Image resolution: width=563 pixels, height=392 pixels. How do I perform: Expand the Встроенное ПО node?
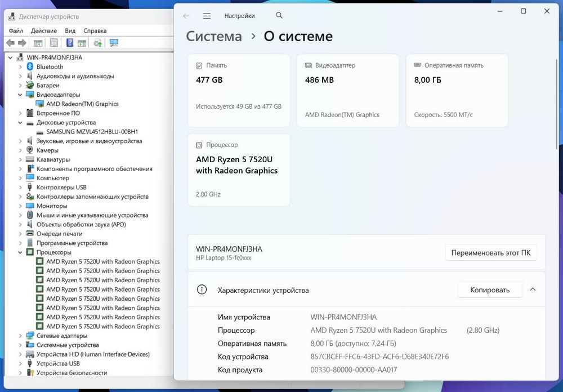[x=20, y=113]
